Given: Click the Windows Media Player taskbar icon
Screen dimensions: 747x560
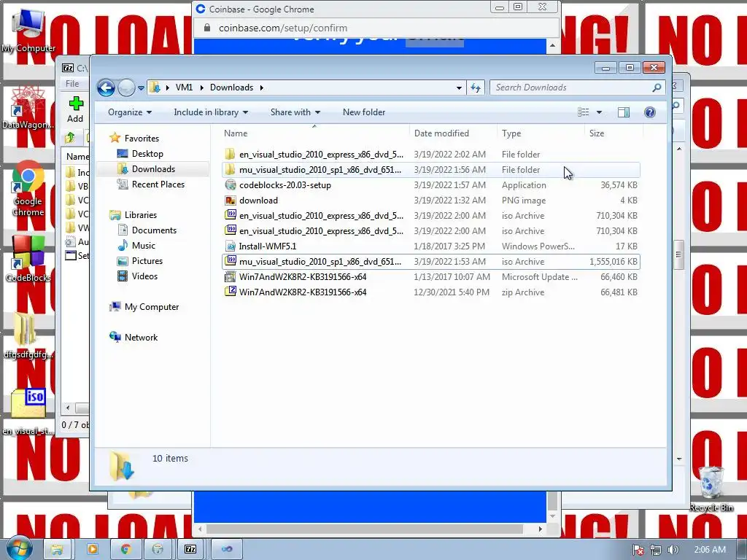Looking at the screenshot, I should pos(92,550).
